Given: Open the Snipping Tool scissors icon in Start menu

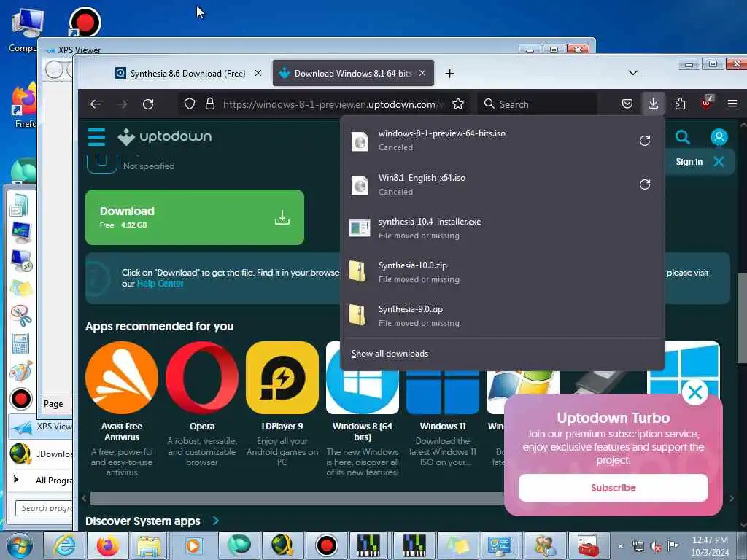Looking at the screenshot, I should pos(21,316).
